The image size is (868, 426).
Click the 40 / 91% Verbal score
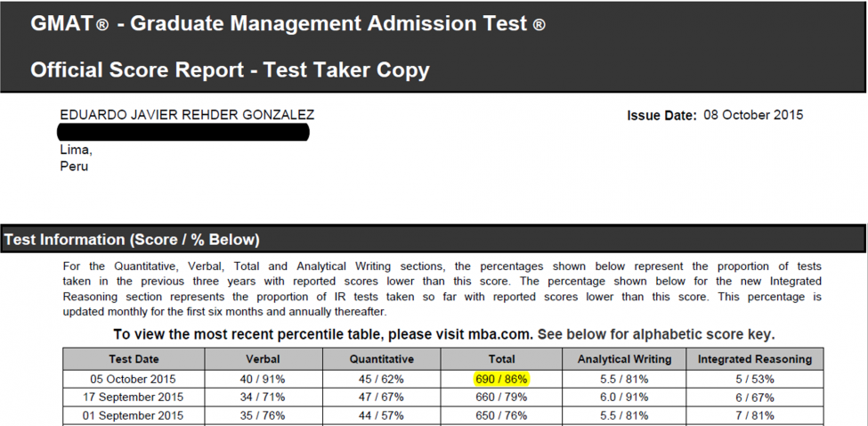click(263, 379)
